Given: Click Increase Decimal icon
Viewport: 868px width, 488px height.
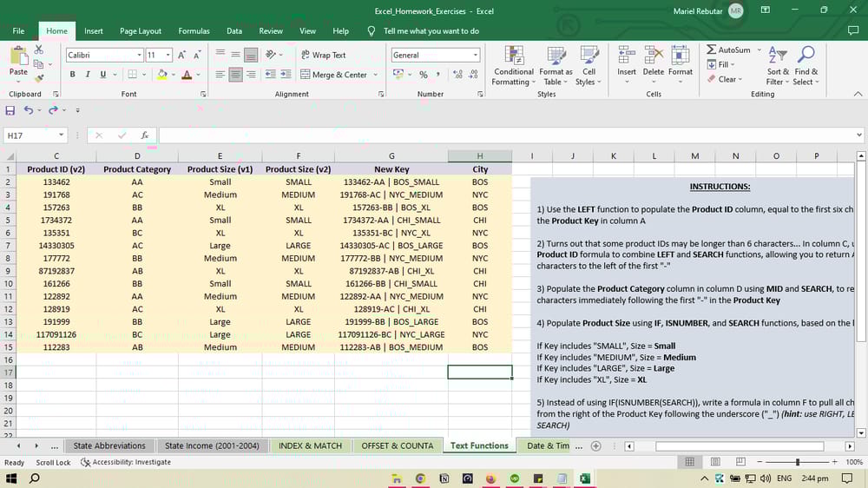Looking at the screenshot, I should (457, 74).
